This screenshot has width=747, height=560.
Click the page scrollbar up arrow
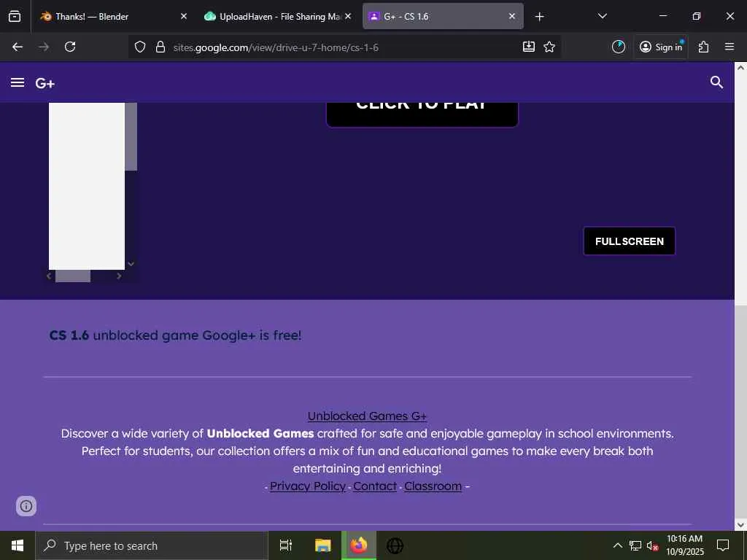740,68
